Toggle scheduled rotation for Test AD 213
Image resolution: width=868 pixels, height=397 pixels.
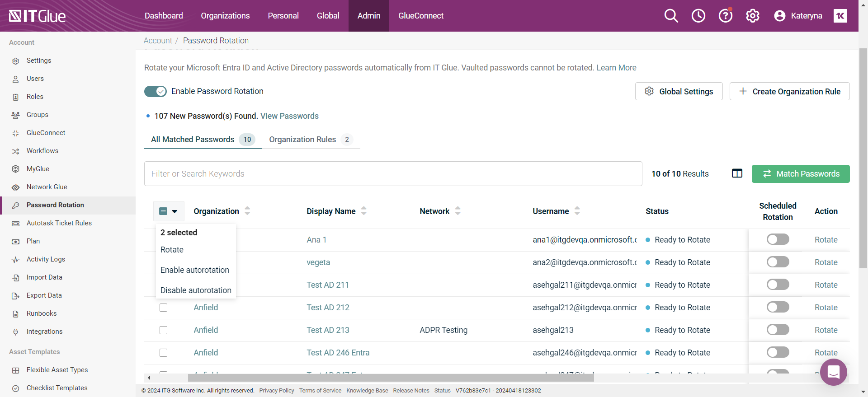pyautogui.click(x=778, y=330)
